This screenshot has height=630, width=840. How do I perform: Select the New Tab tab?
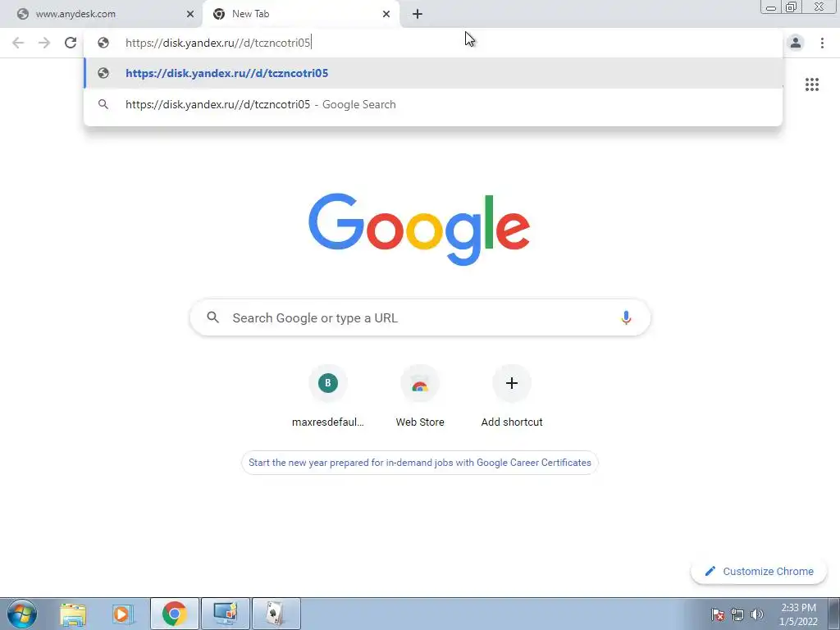pyautogui.click(x=300, y=14)
